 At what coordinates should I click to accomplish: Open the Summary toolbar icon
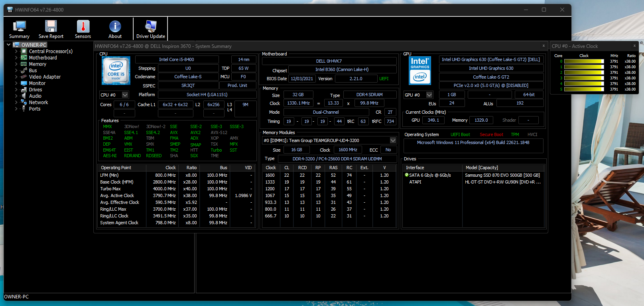tap(19, 26)
